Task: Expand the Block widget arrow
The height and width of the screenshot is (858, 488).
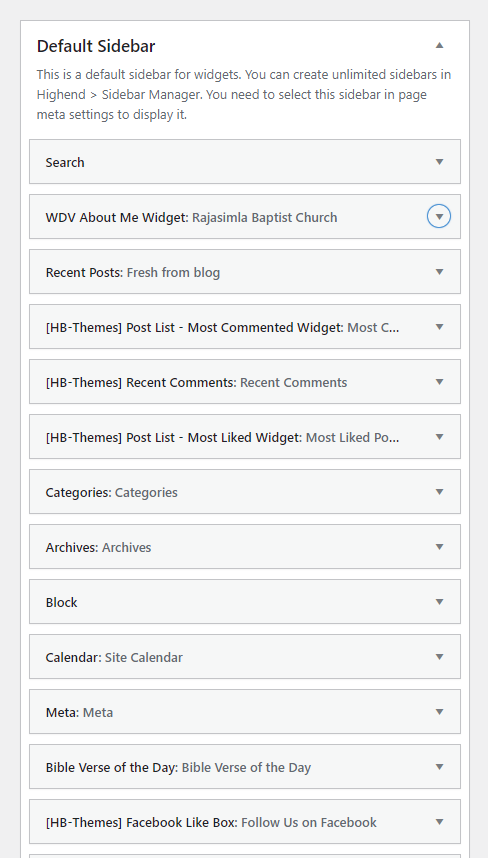Action: [439, 602]
